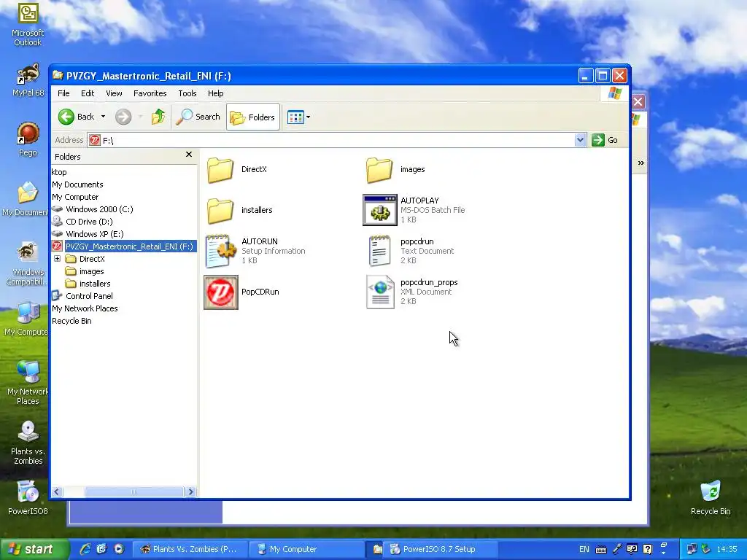747x560 pixels.
Task: Open the File menu
Action: [63, 93]
